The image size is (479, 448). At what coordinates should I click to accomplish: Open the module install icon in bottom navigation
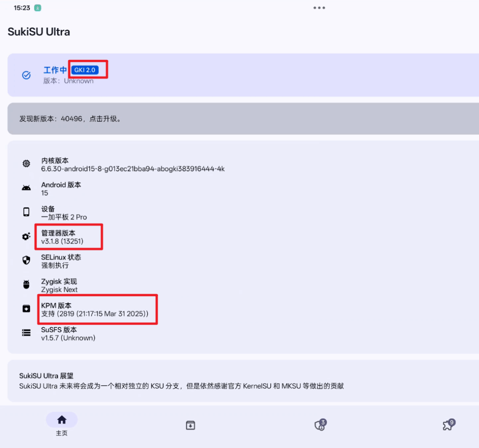pos(190,425)
